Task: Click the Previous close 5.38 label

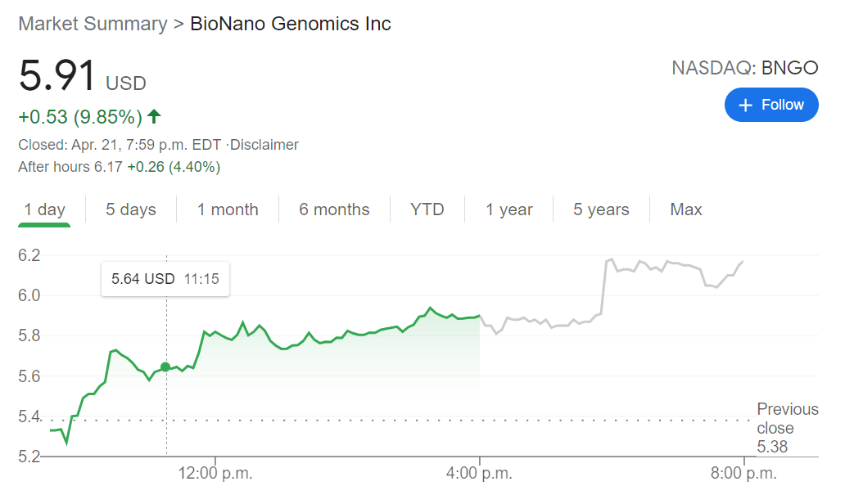Action: click(787, 427)
